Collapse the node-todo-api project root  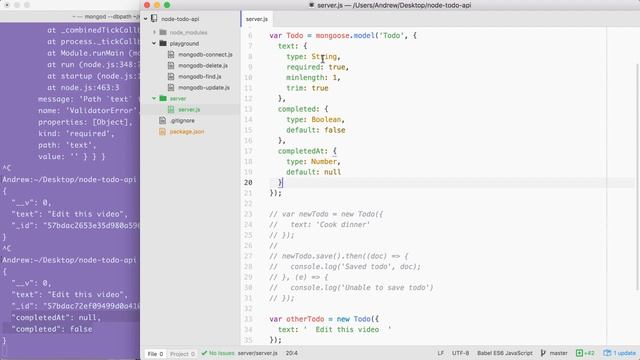pyautogui.click(x=145, y=19)
